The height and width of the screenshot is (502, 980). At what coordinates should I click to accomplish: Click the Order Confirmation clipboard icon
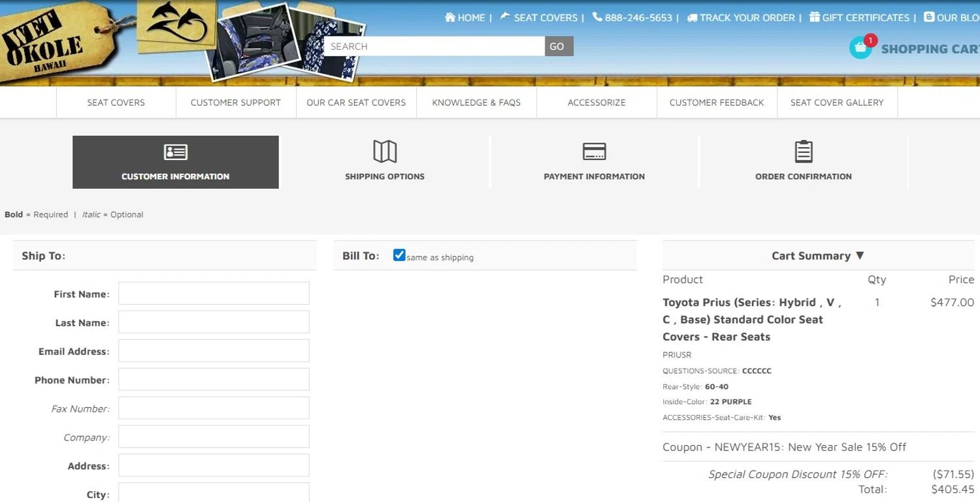coord(804,152)
